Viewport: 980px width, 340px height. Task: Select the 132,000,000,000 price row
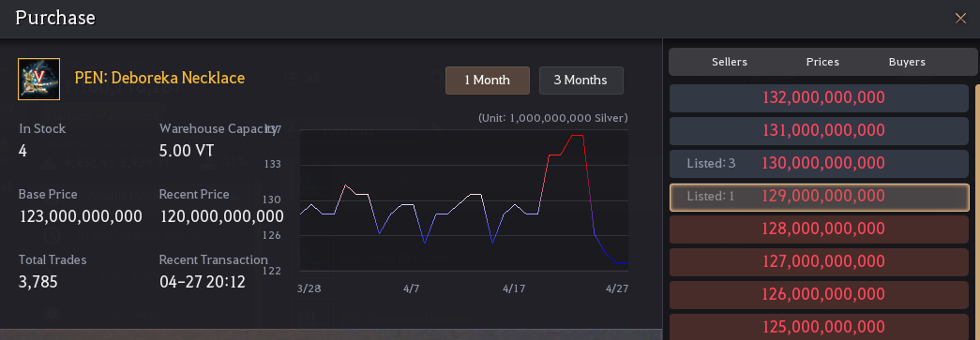coord(819,98)
